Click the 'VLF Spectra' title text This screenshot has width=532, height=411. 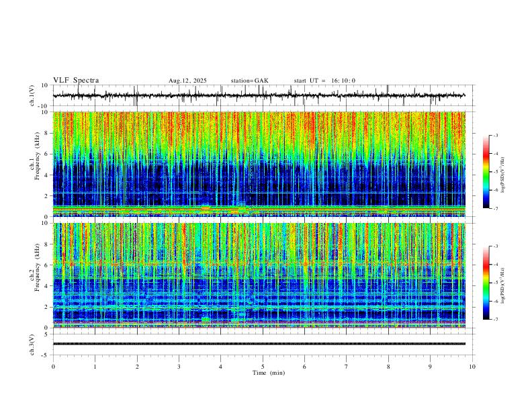(76, 81)
